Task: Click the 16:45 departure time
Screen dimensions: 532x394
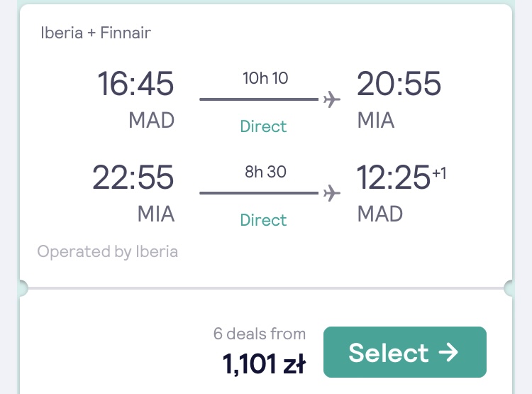Action: tap(135, 84)
